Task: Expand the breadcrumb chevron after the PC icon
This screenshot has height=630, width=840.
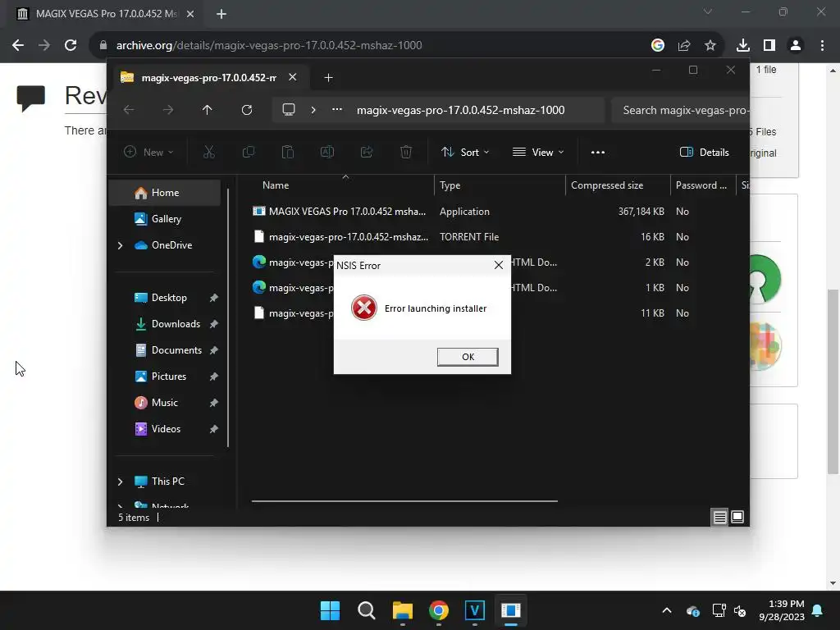Action: (x=313, y=110)
